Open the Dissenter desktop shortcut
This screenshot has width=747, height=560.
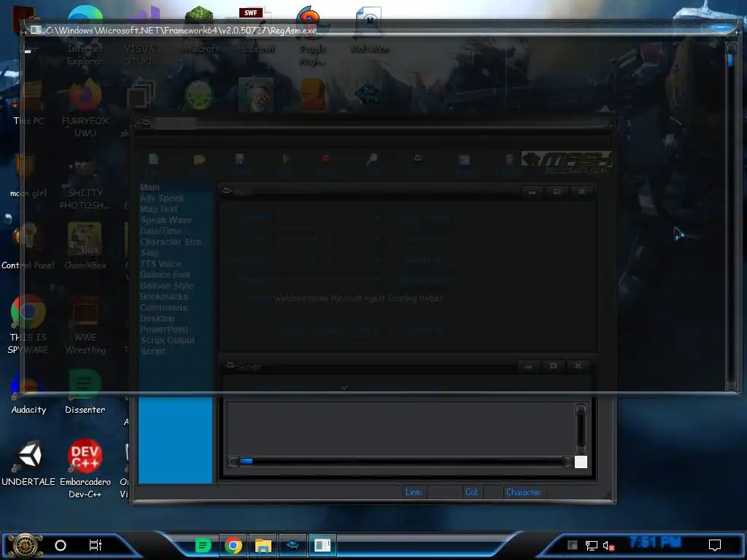85,392
